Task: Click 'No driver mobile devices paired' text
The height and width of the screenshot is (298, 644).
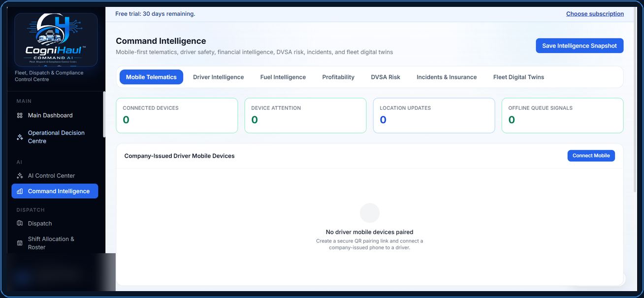Action: (x=370, y=232)
